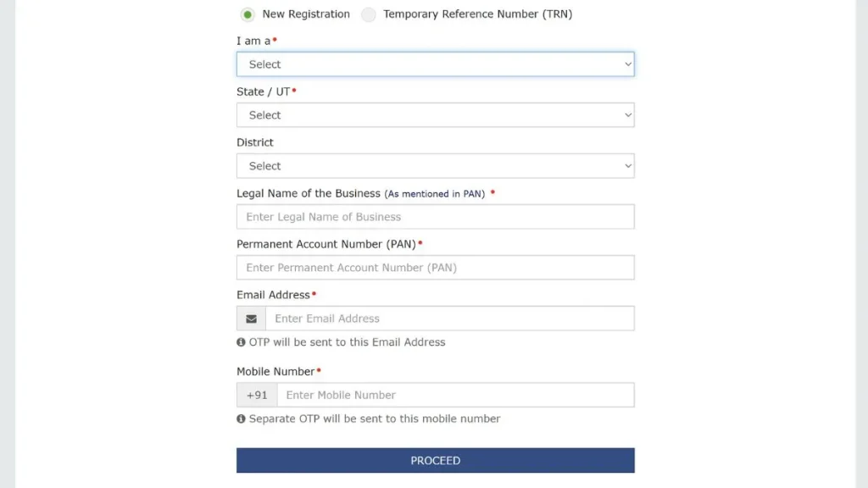Expand the District selection list
Screen dimensions: 868x488
click(x=435, y=165)
